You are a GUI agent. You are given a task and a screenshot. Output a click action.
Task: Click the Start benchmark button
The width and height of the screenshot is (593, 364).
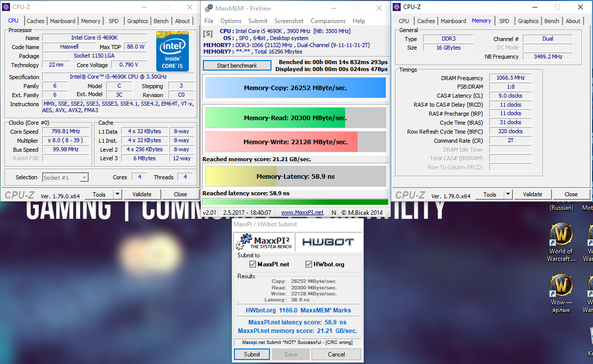pyautogui.click(x=237, y=66)
